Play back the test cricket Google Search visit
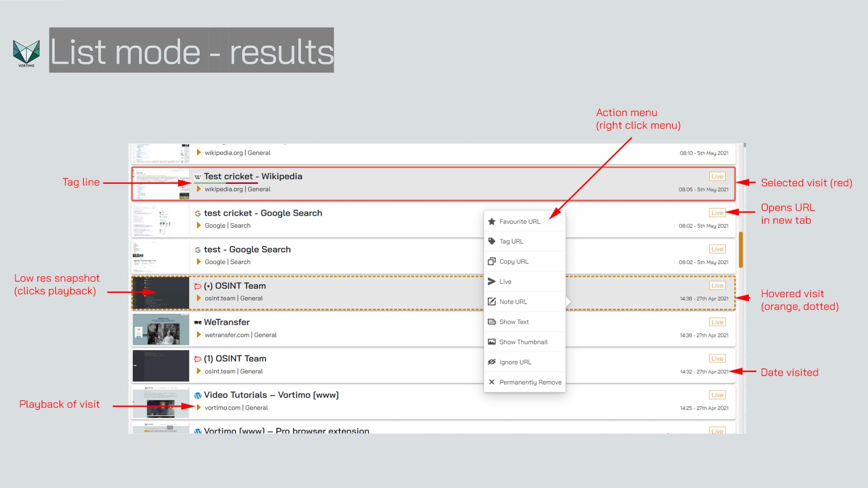This screenshot has height=488, width=868. 199,225
